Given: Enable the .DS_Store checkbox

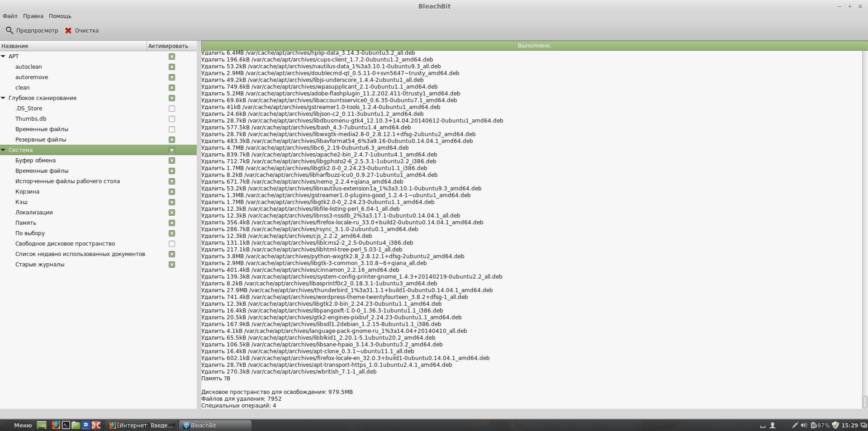Looking at the screenshot, I should [172, 109].
